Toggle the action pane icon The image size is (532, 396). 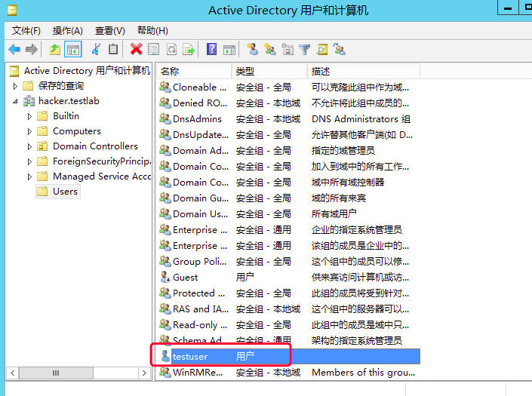229,50
